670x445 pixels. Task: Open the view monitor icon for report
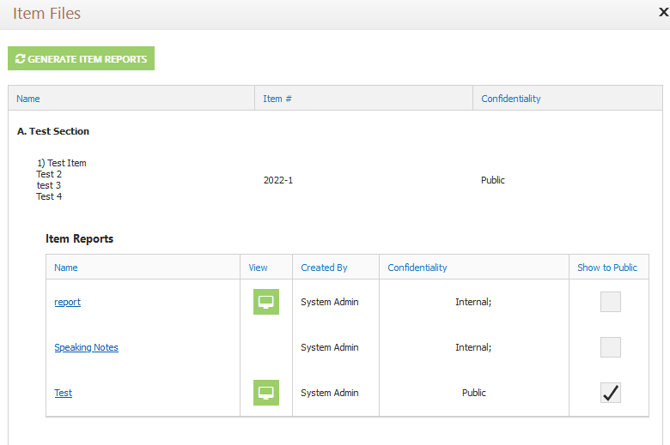(x=266, y=302)
